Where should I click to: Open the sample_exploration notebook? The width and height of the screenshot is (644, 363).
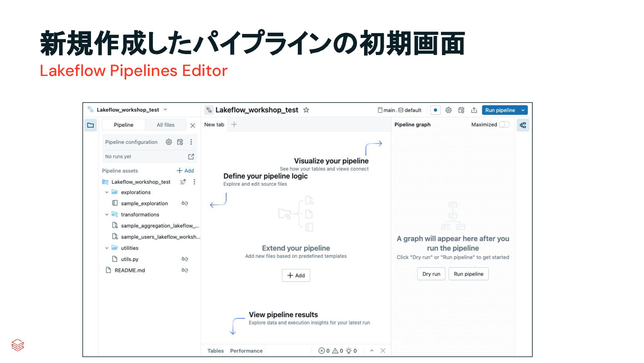pos(144,203)
